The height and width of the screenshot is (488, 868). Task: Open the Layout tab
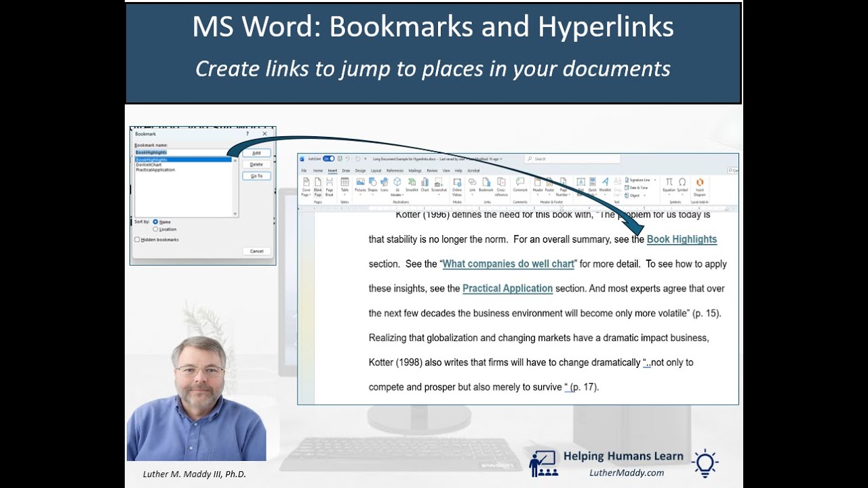pos(376,171)
